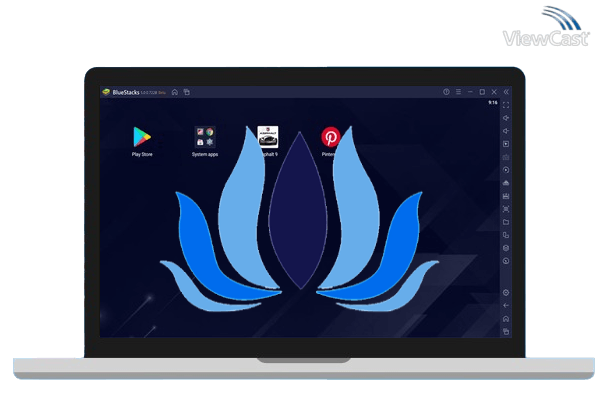Open BlueStacks settings gear icon

coord(506,293)
